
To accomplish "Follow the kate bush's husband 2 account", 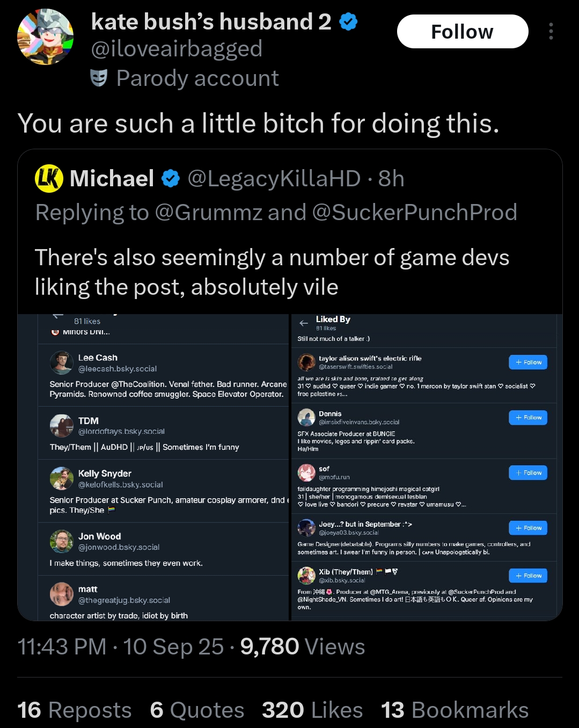I will [463, 32].
